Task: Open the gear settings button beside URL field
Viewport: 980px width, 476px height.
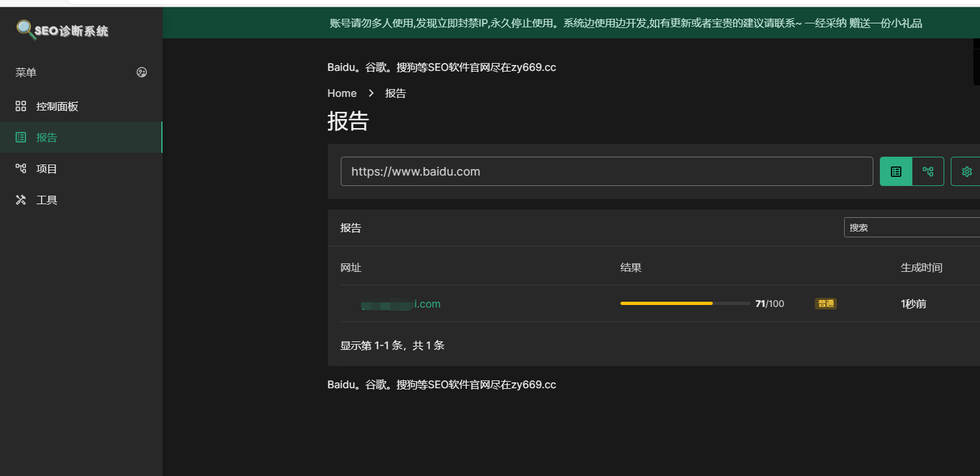Action: (966, 172)
